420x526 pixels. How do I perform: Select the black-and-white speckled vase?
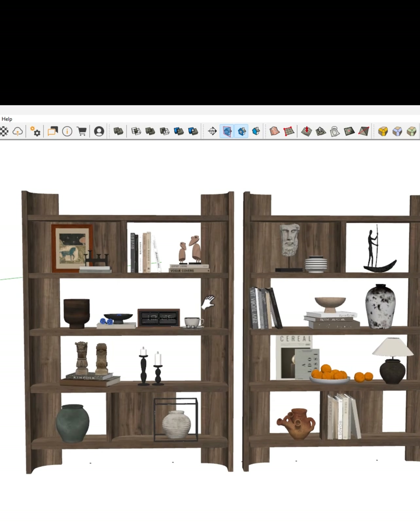[x=380, y=307]
